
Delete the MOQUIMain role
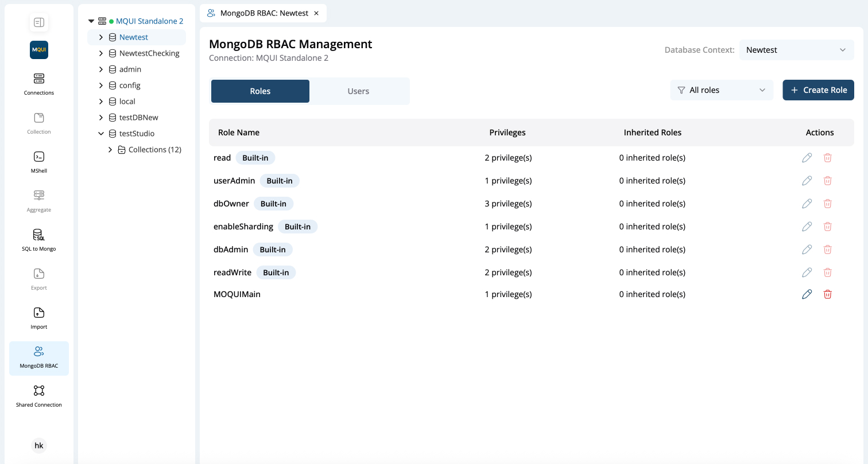(827, 294)
